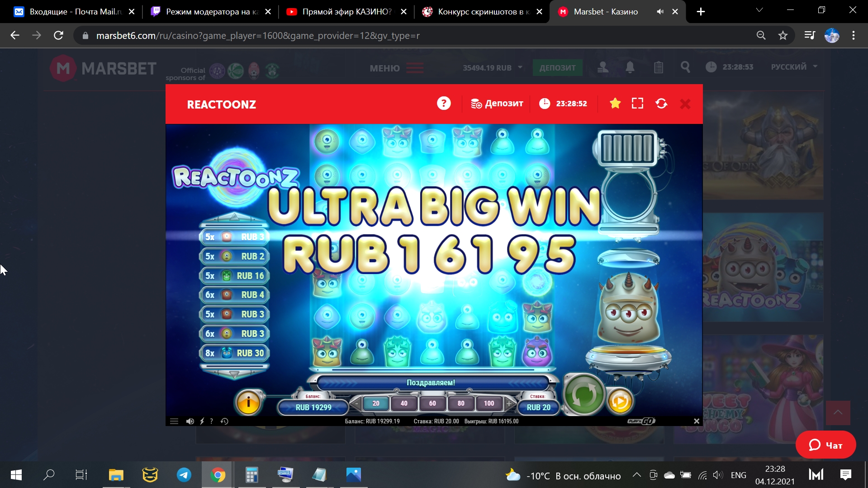Expand the 35494.19 RUB balance dropdown

point(492,68)
